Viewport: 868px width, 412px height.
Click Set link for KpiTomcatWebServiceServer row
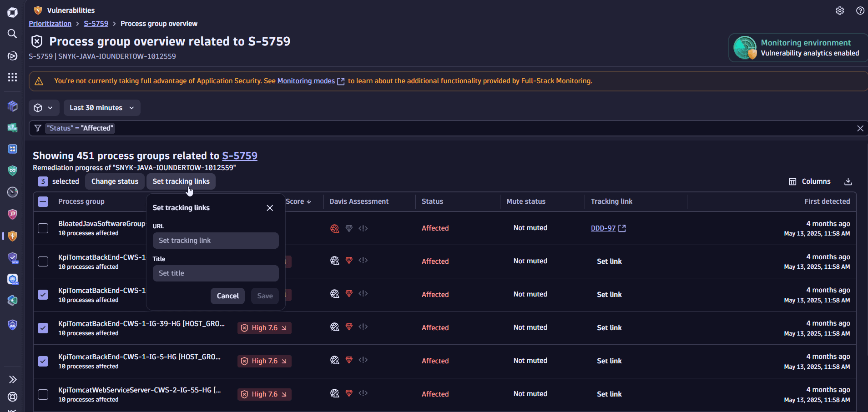[x=609, y=394]
